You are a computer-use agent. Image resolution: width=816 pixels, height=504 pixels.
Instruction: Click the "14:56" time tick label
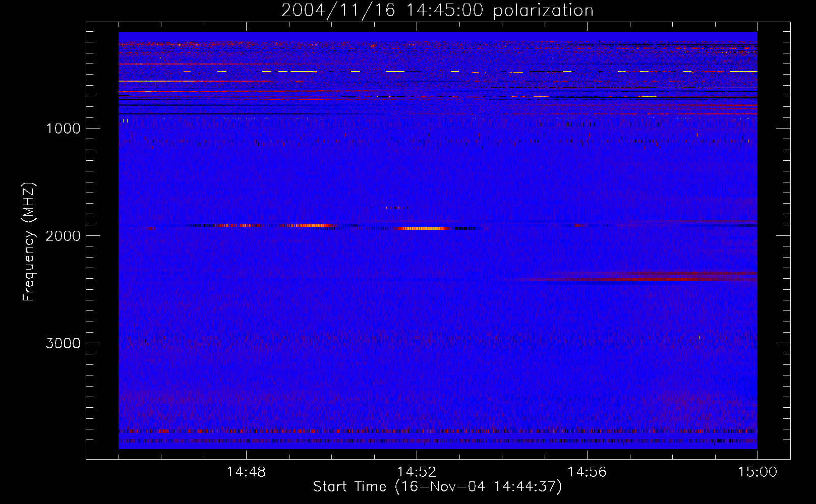[x=587, y=472]
